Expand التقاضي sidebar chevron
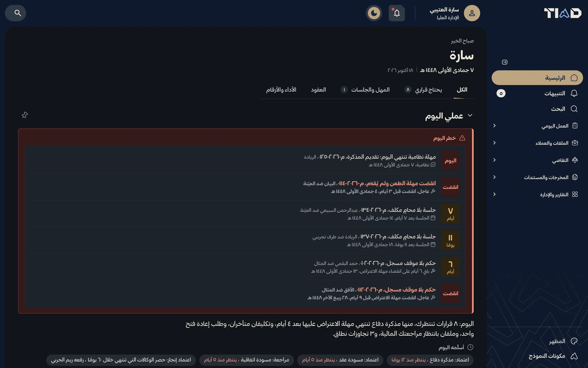The height and width of the screenshot is (368, 588). 494,160
